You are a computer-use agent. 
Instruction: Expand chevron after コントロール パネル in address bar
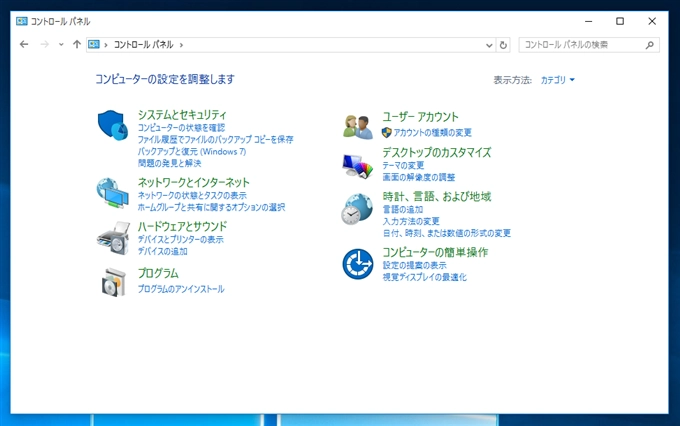181,45
